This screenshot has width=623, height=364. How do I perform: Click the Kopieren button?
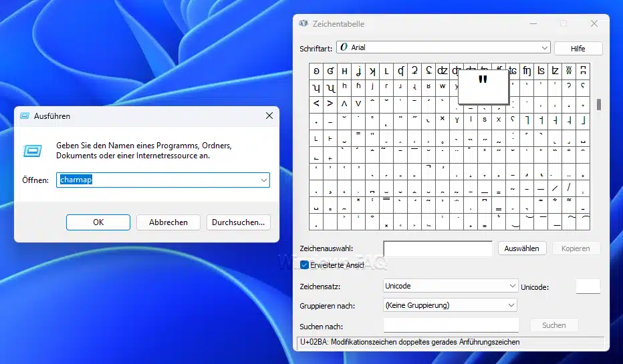[576, 248]
